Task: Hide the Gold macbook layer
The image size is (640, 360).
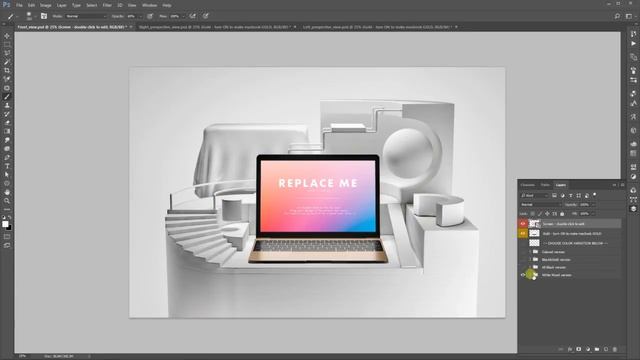Action: coord(522,233)
